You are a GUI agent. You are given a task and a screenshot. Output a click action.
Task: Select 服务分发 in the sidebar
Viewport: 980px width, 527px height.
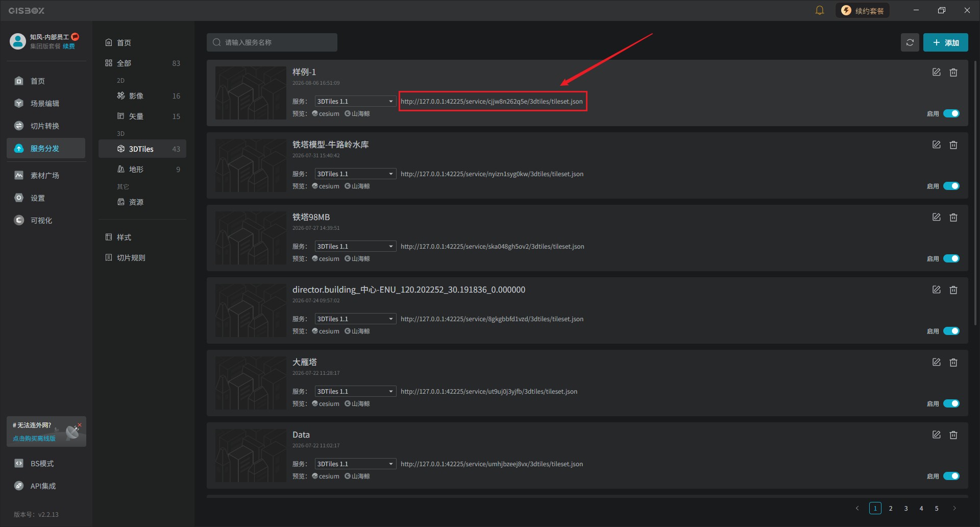point(46,149)
